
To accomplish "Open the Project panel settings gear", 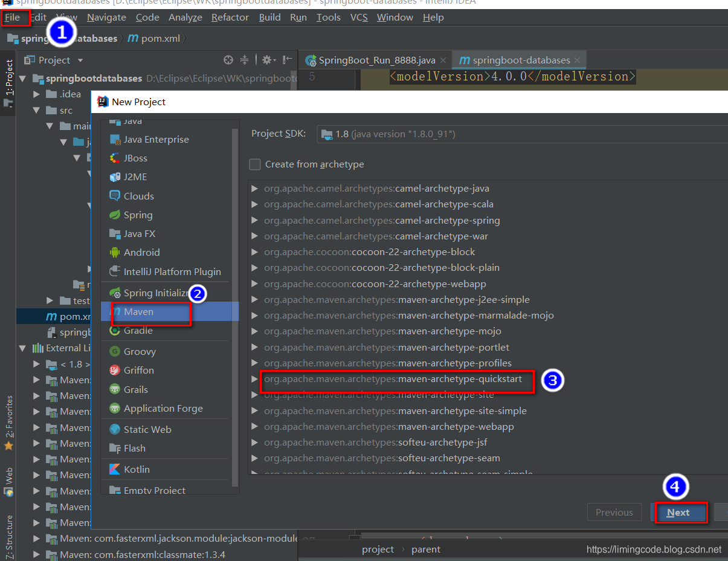I will click(x=268, y=60).
